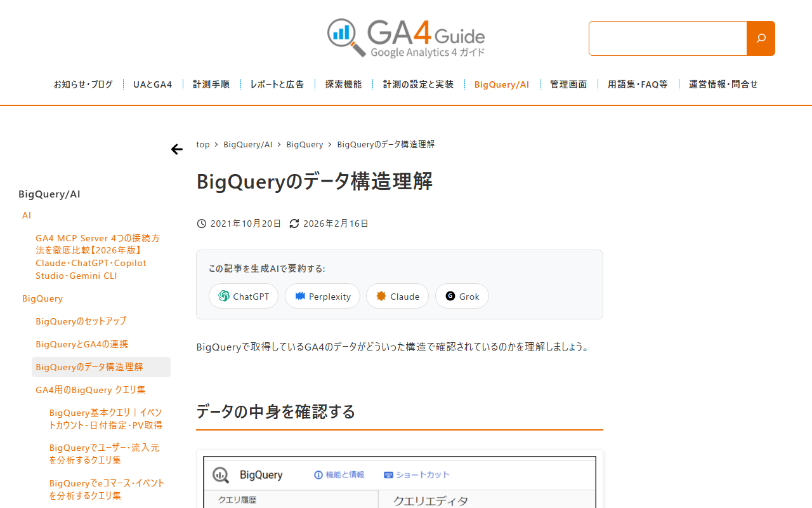Screen dimensions: 812x508
Task: Click 2021年10月20日 publish date text
Action: [246, 224]
